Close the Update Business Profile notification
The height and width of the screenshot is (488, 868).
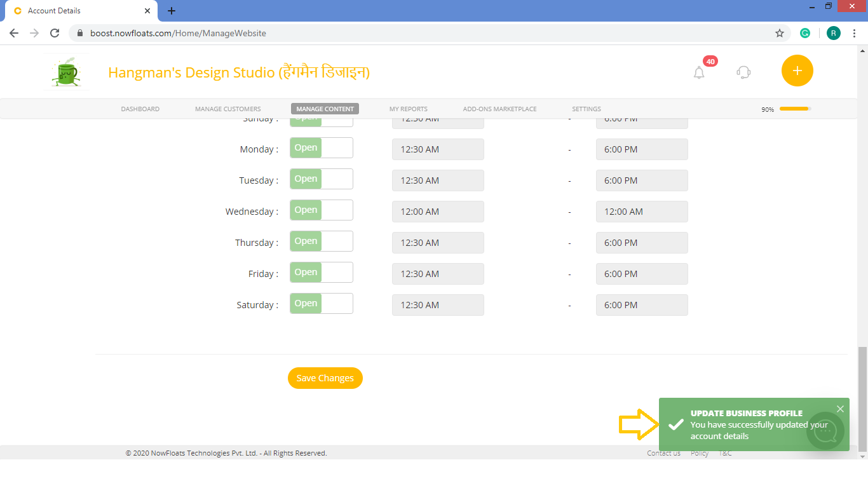[840, 409]
